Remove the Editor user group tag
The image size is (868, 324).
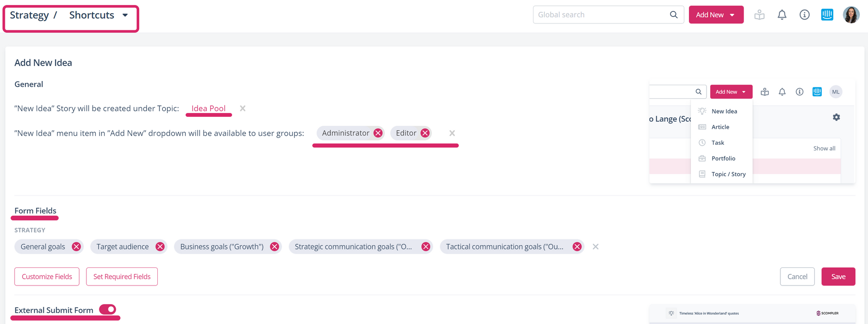(425, 133)
